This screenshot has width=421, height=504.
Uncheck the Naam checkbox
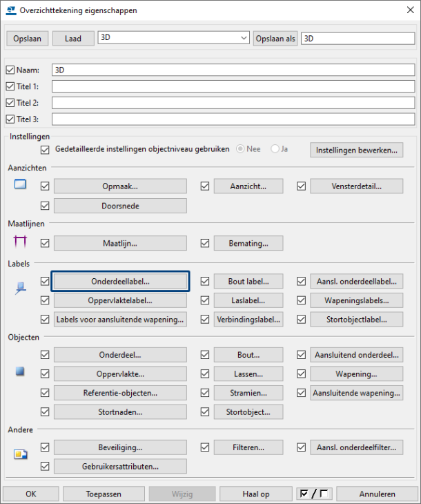[x=10, y=70]
